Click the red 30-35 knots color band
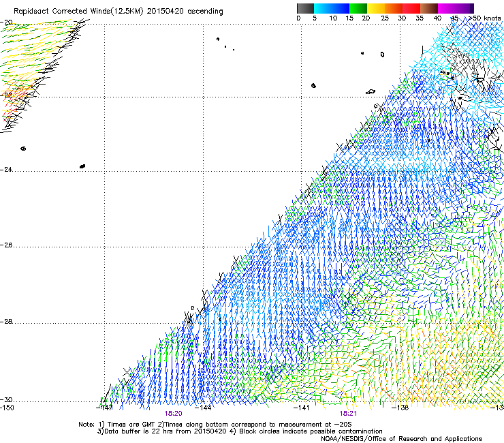 point(411,8)
